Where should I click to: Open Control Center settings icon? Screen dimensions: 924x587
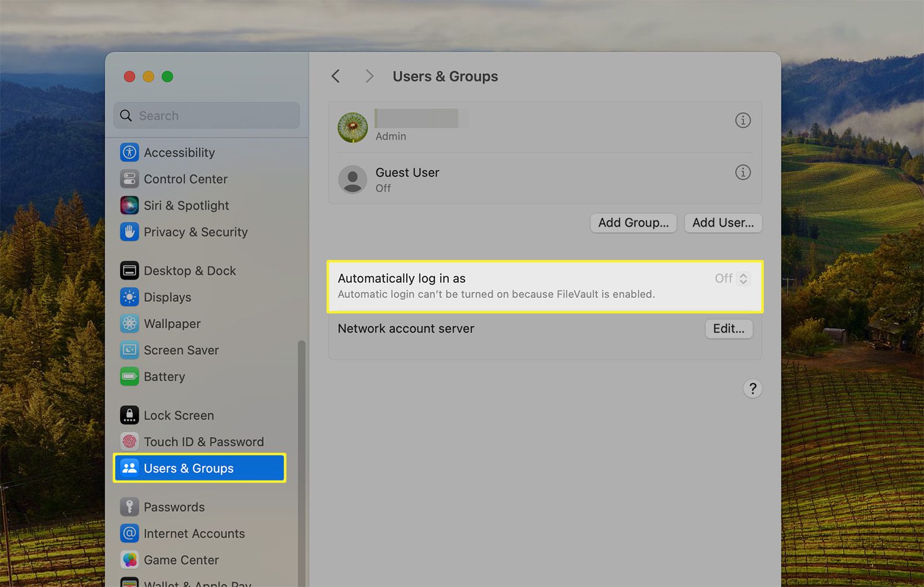point(129,179)
